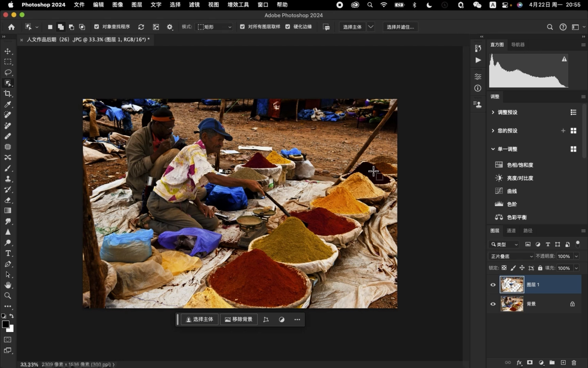Select the Eyedropper tool
588x368 pixels.
[x=7, y=104]
